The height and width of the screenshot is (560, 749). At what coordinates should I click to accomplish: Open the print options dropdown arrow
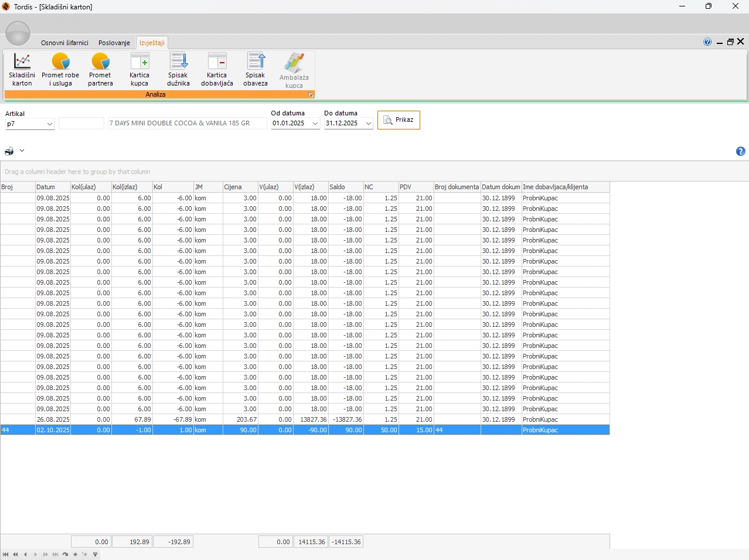(22, 151)
